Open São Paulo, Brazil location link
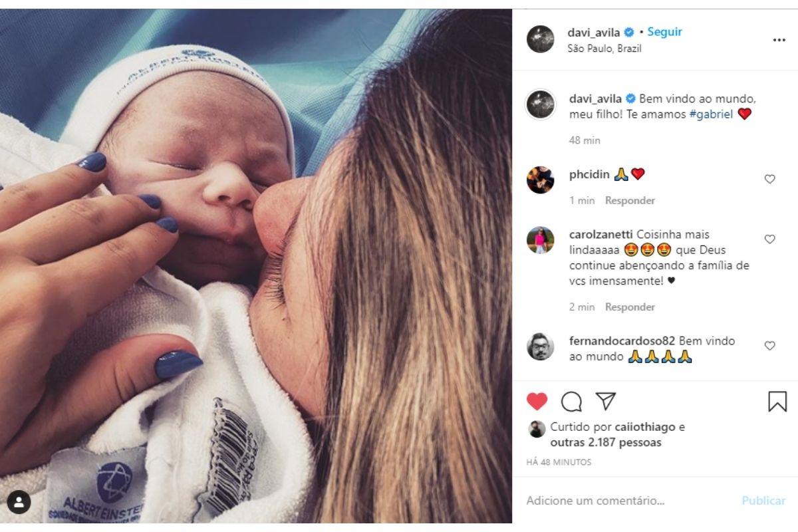The image size is (798, 532). pos(604,49)
